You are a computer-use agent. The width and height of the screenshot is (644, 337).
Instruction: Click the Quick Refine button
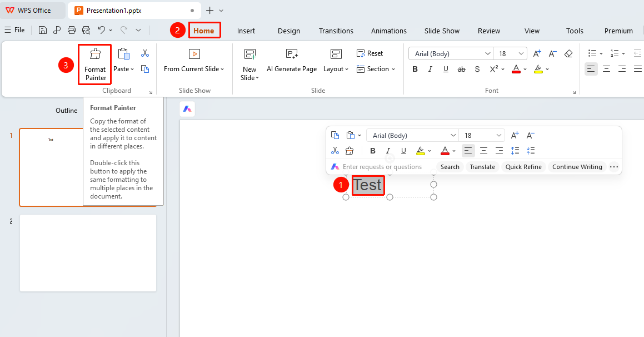click(523, 167)
